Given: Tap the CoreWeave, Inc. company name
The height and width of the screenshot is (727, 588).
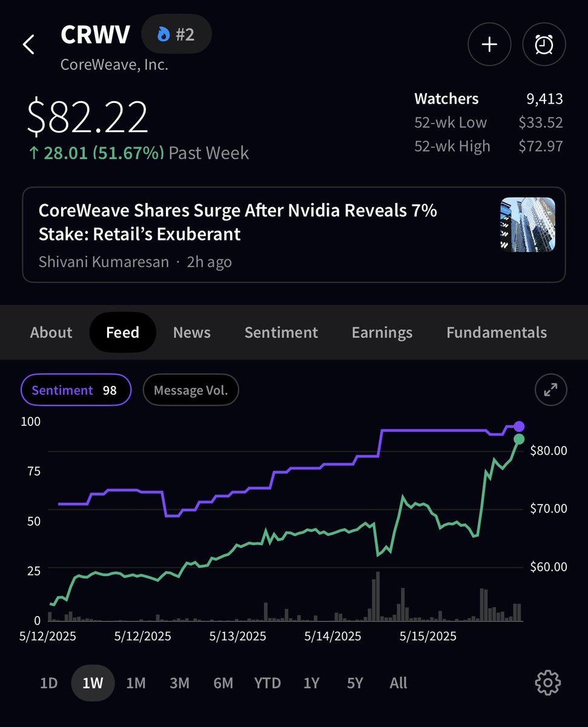Looking at the screenshot, I should (114, 65).
